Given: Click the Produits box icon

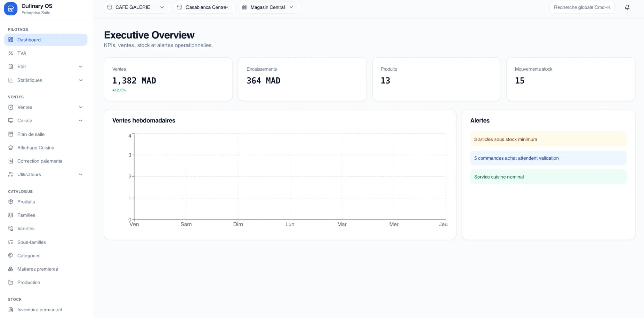Looking at the screenshot, I should (x=11, y=202).
